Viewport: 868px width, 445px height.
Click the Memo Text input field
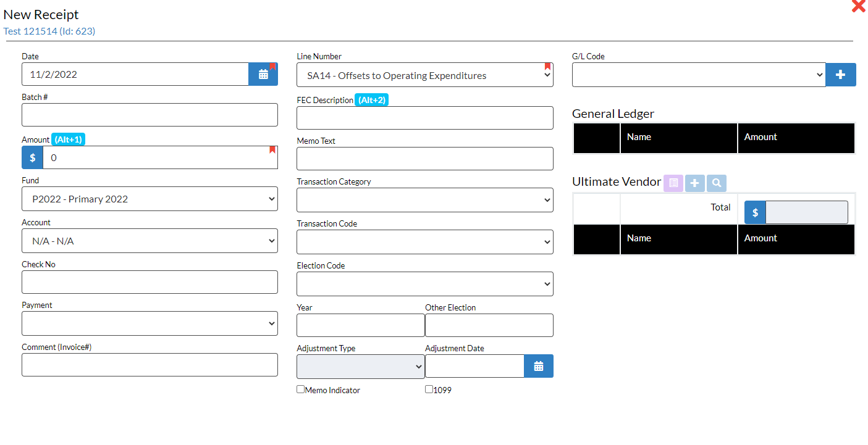[425, 159]
